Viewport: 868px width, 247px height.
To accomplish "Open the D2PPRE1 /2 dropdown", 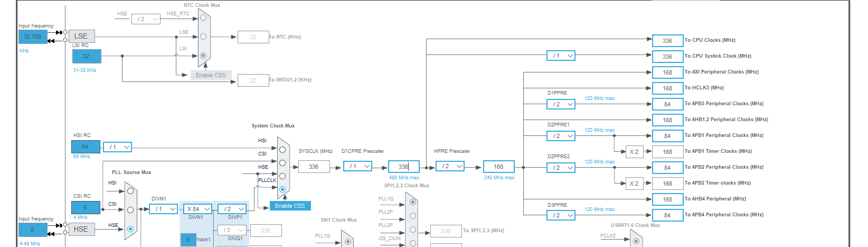I will pos(561,136).
